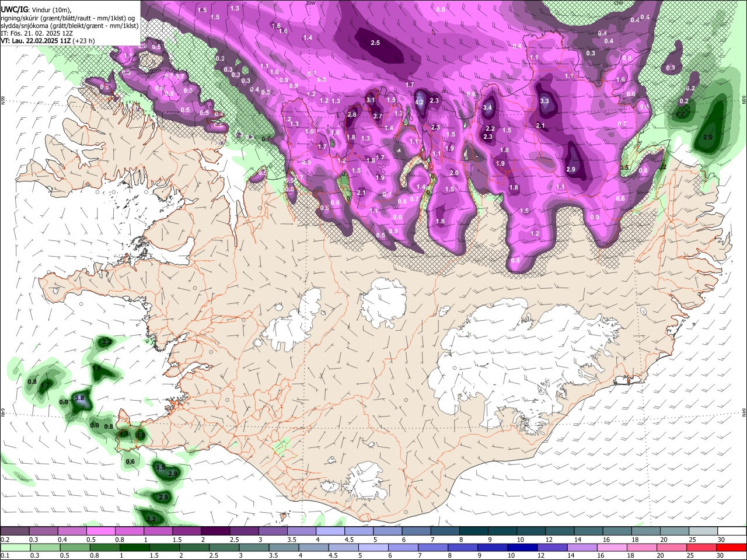Click the '20W' longitude label

click(310, 3)
